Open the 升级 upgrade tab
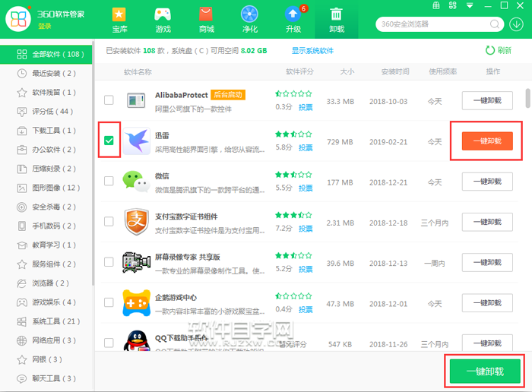Screen dimensions: 532x392 pyautogui.click(x=293, y=20)
